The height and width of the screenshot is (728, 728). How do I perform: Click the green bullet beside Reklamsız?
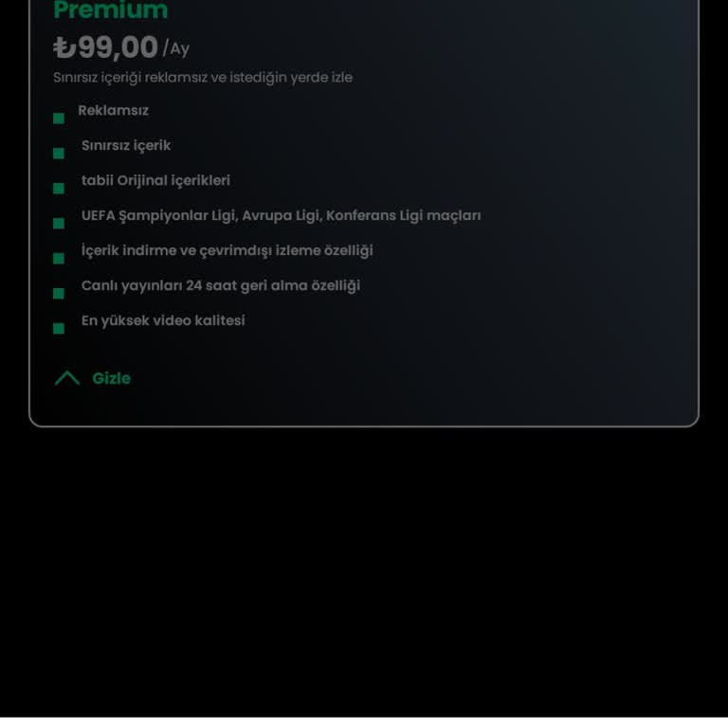point(59,118)
